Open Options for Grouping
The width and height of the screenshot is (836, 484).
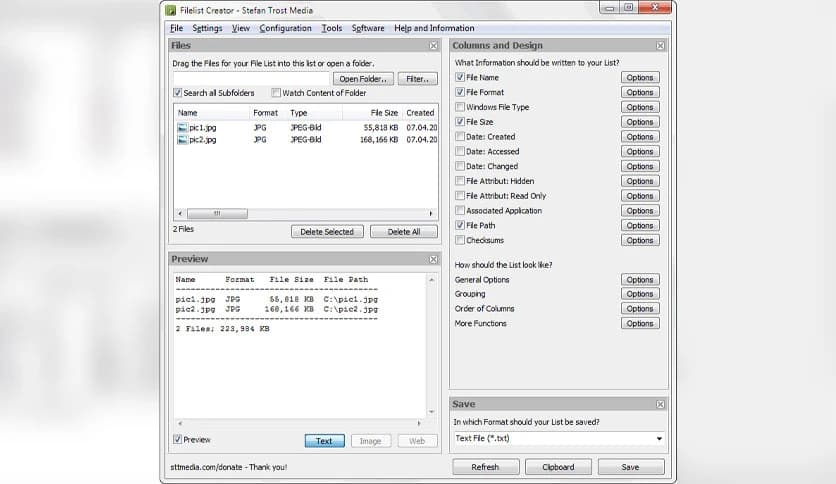(640, 294)
